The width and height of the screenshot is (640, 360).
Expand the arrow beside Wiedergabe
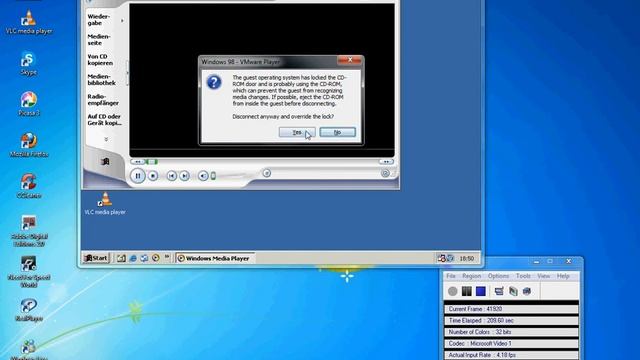[122, 20]
